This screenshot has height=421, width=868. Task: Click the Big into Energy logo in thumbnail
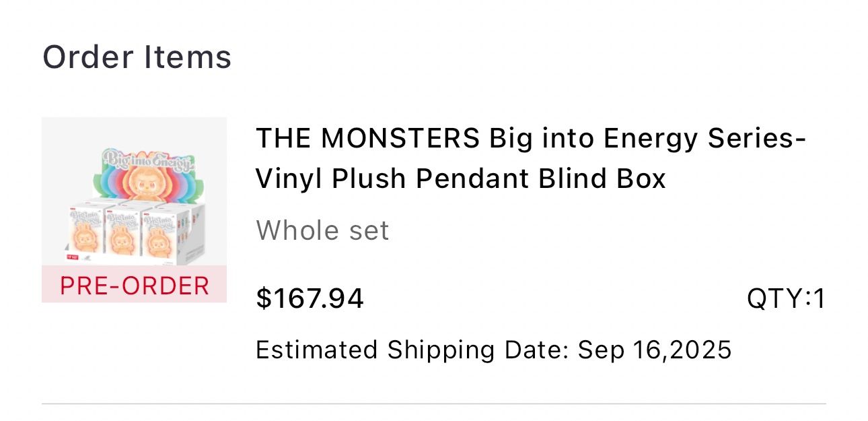coord(147,162)
